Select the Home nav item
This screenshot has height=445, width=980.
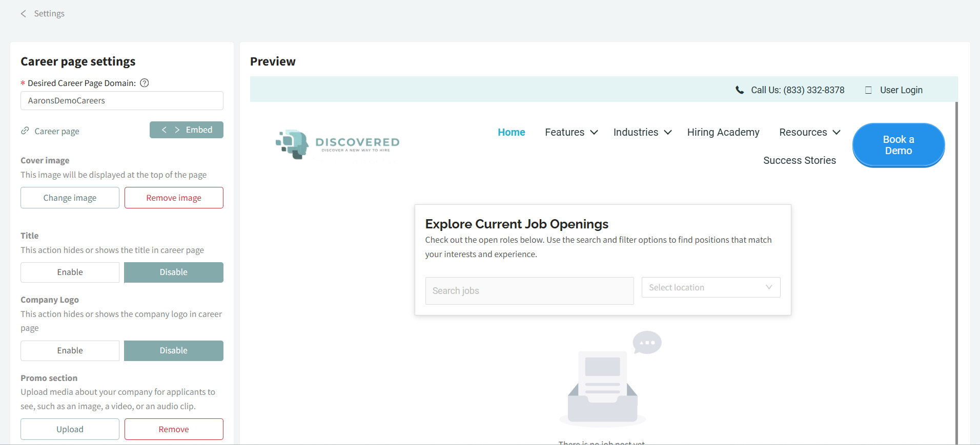point(512,132)
